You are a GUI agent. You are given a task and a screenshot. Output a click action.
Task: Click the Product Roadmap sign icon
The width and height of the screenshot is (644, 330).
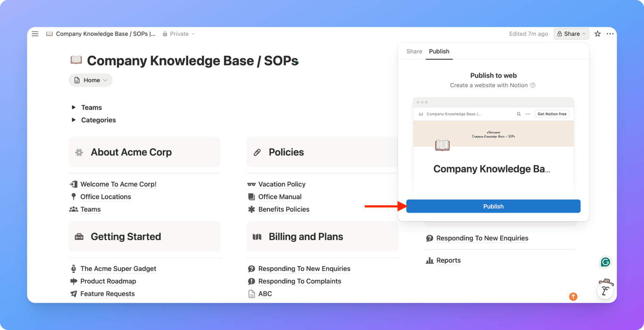[x=74, y=281]
